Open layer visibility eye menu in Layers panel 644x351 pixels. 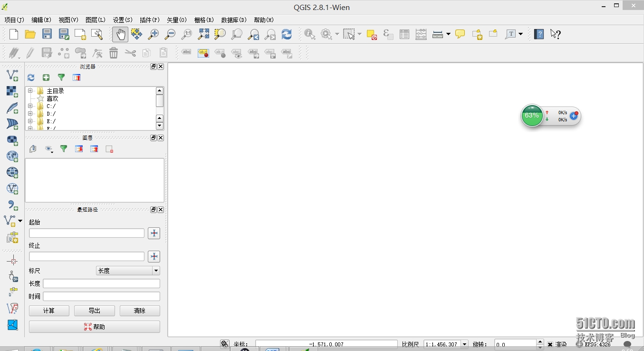click(x=48, y=149)
